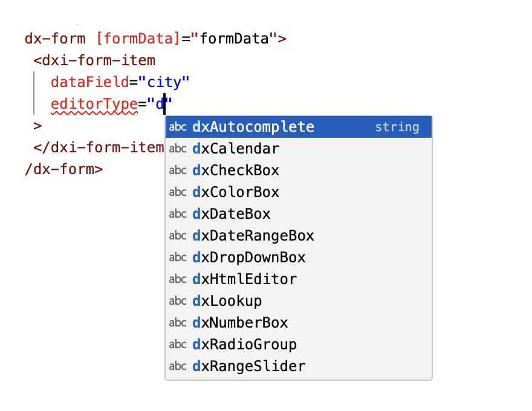Click the abc icon next to dxLookup
The image size is (532, 411).
pos(178,301)
